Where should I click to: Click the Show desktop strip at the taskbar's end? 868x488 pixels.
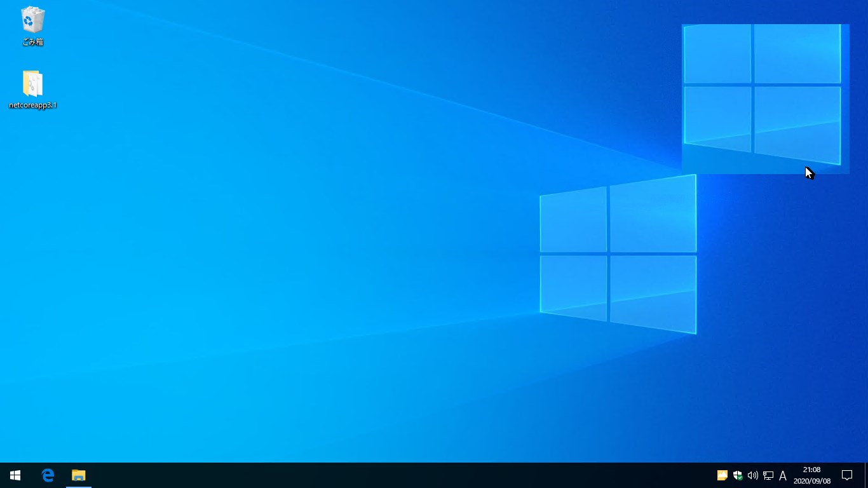865,475
